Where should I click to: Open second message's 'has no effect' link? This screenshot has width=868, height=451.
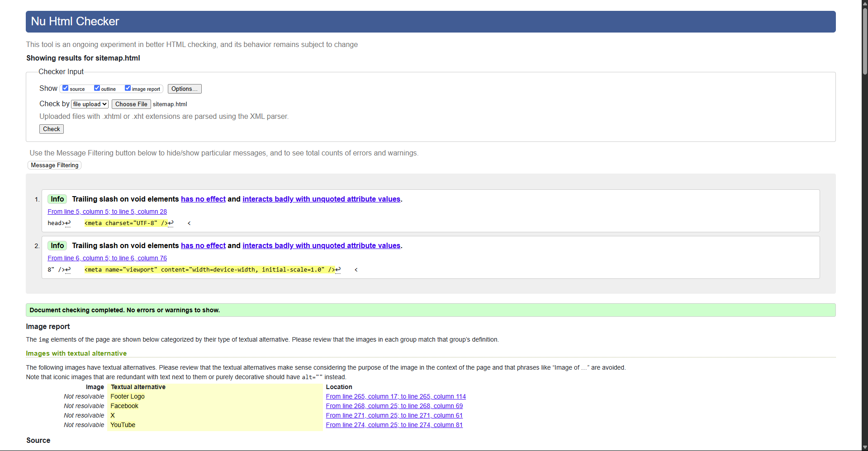pyautogui.click(x=203, y=246)
